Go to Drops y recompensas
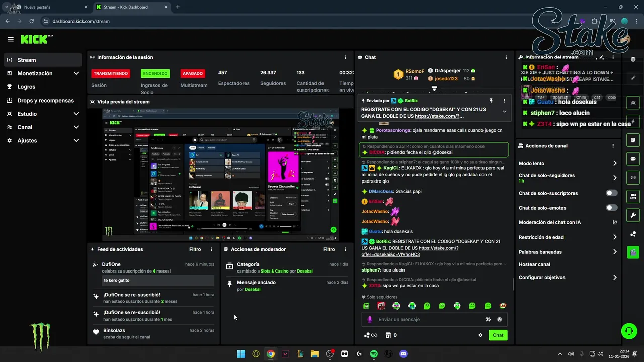The image size is (644, 362). (43, 100)
